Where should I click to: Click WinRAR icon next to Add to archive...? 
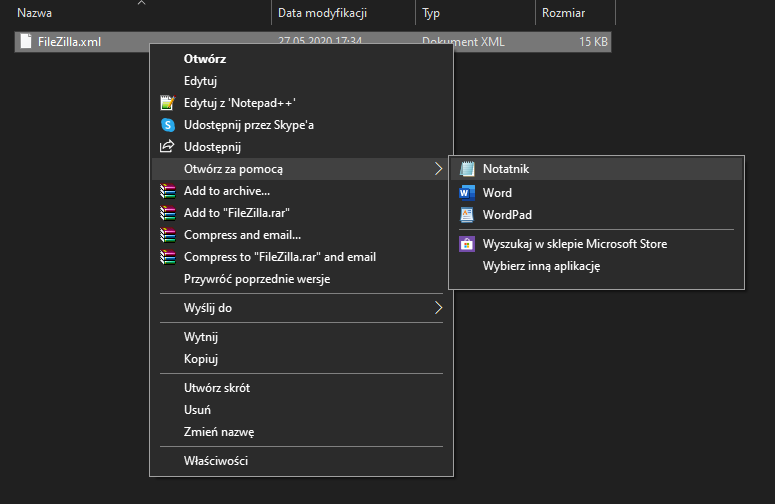pos(168,191)
